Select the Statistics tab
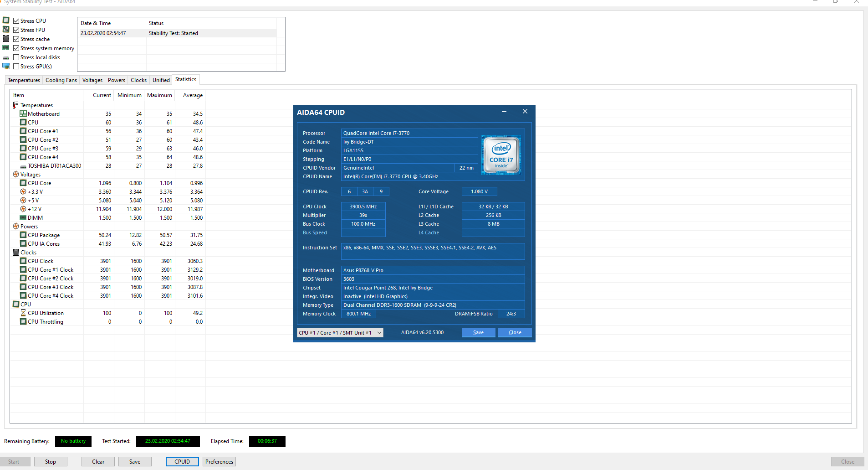 click(186, 79)
